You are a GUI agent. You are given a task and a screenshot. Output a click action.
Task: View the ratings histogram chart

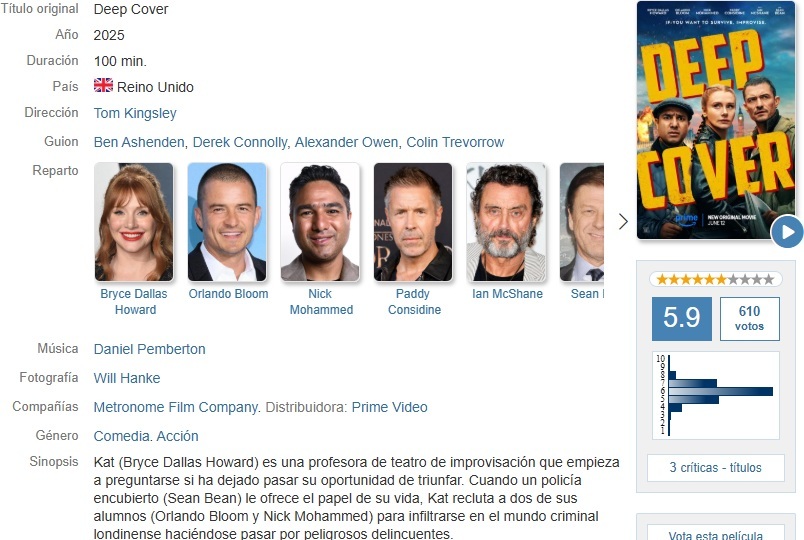(x=715, y=395)
